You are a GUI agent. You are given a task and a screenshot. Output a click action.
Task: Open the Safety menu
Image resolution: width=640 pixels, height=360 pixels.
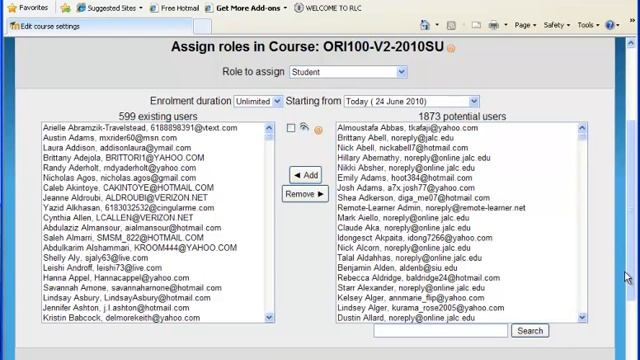pos(557,25)
